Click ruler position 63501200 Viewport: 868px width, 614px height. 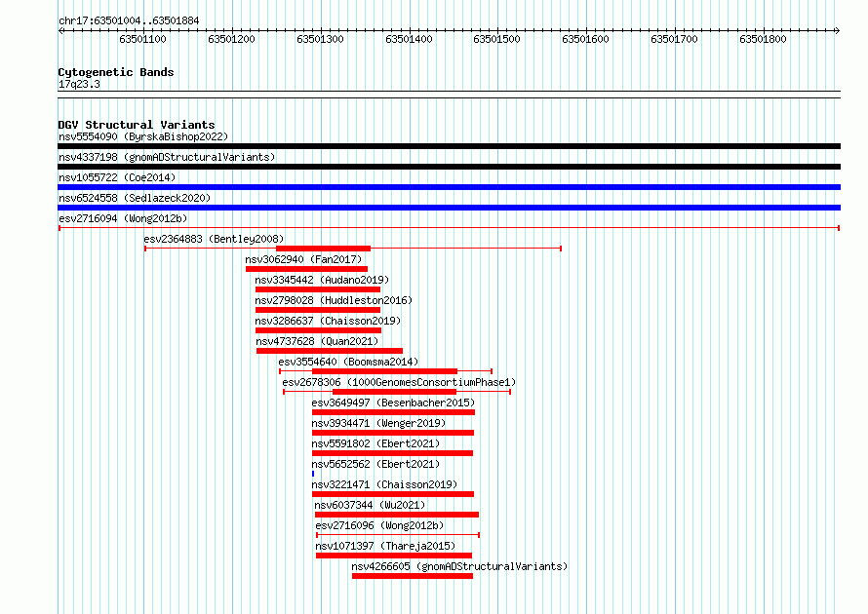(231, 39)
